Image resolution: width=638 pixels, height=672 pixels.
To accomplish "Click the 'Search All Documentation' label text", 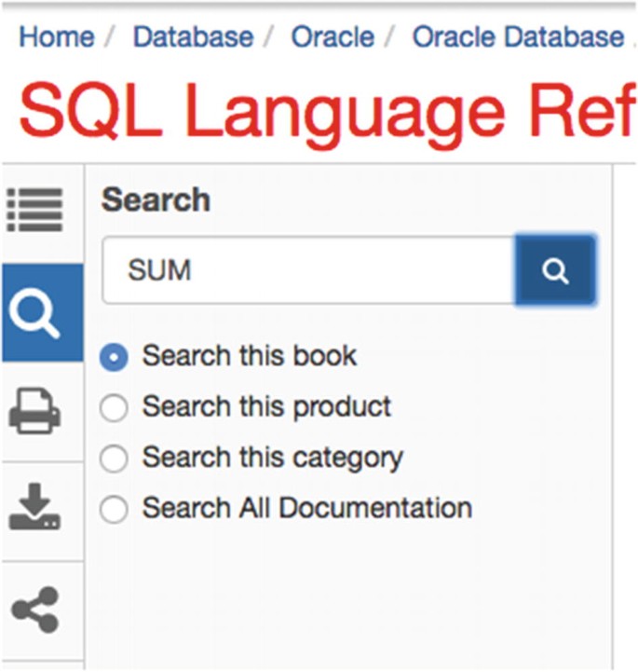I will pos(306,508).
